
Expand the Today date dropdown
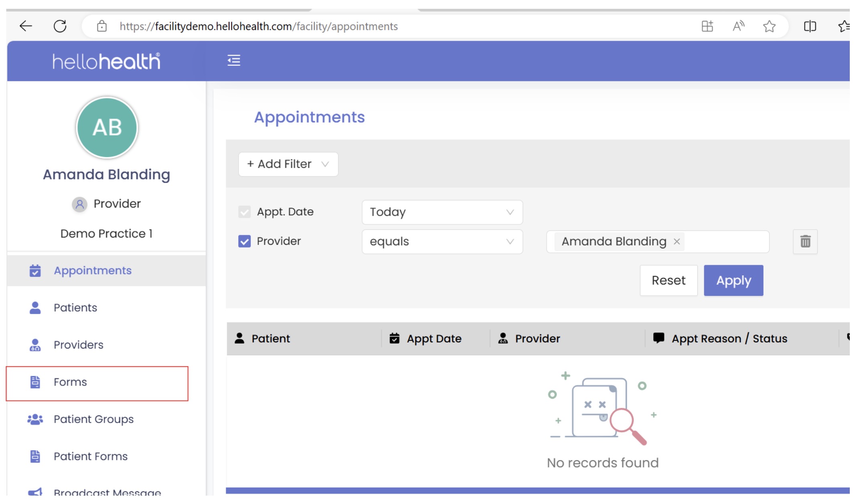442,212
